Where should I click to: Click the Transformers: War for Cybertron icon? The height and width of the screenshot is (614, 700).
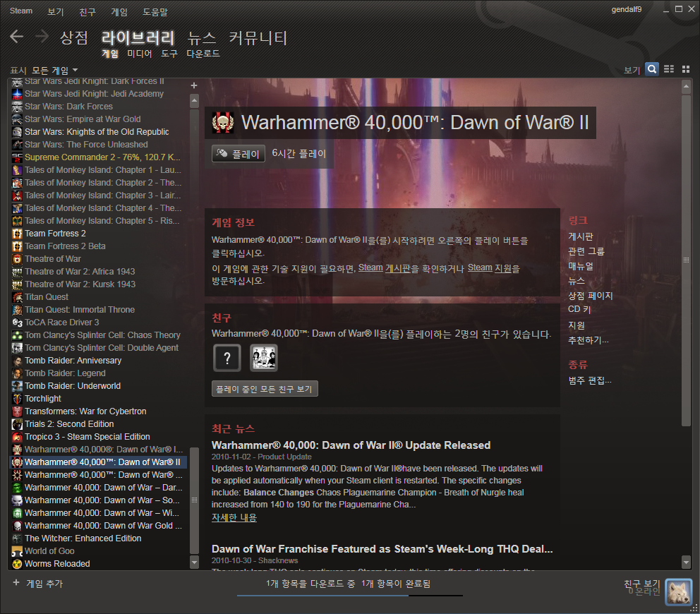pyautogui.click(x=17, y=411)
